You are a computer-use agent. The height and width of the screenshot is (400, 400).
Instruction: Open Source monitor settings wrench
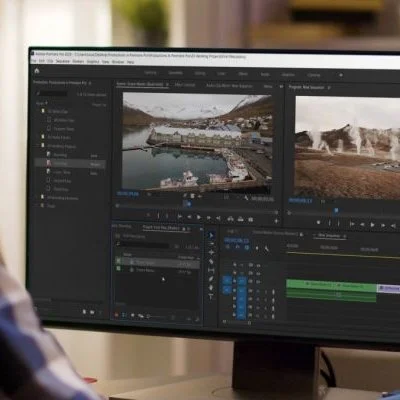(x=246, y=198)
